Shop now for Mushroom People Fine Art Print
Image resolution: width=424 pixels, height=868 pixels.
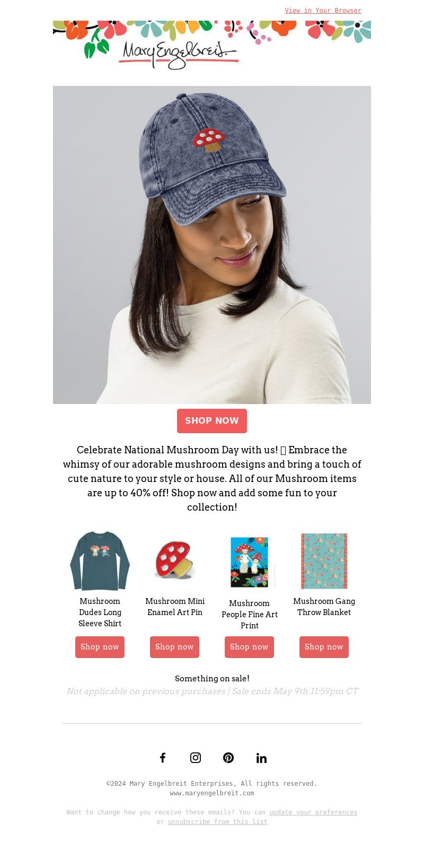pyautogui.click(x=250, y=647)
